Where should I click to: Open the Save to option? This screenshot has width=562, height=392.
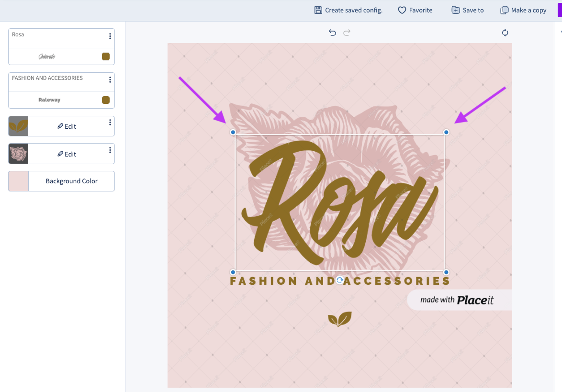click(468, 10)
